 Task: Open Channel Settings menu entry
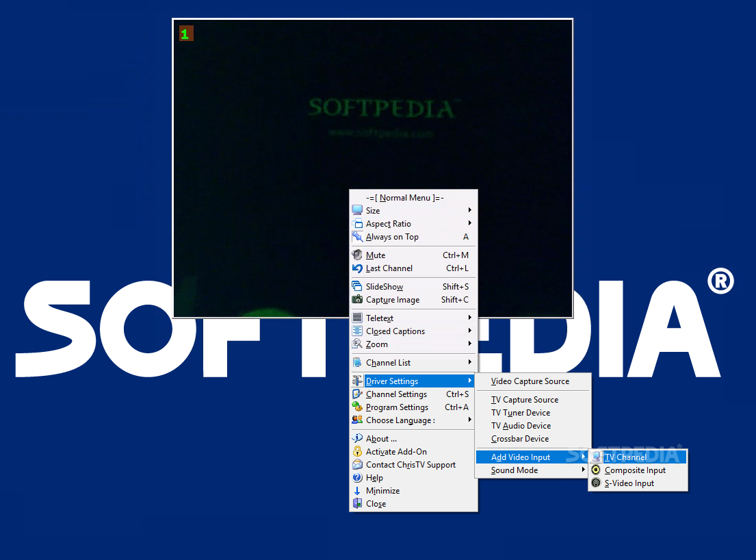pos(414,394)
